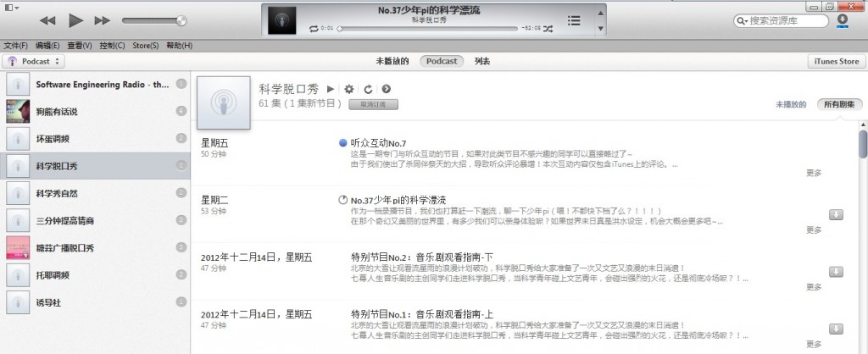
Task: Open the 控制(C) menu
Action: tap(113, 46)
